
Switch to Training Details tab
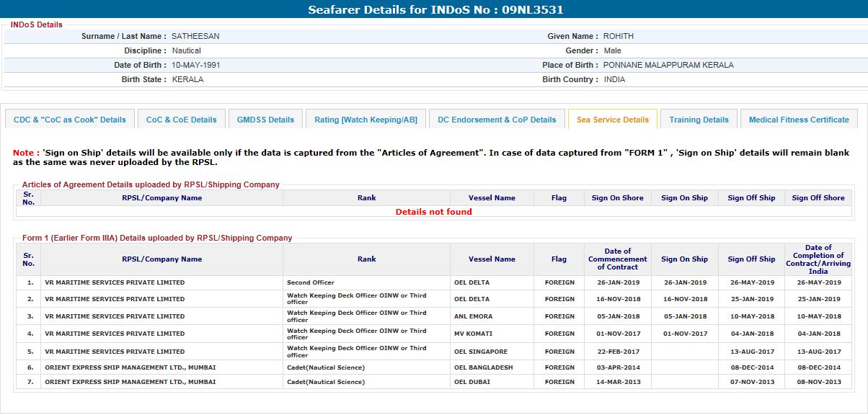699,120
